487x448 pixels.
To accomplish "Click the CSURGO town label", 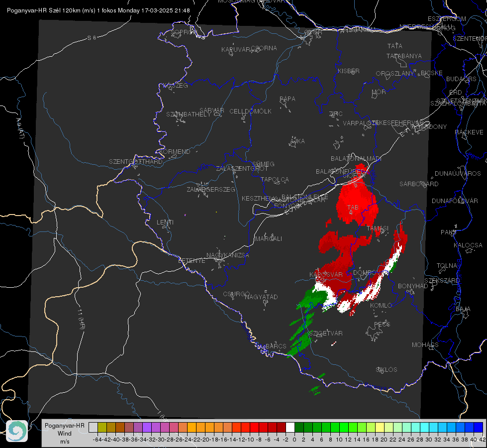I will (236, 294).
